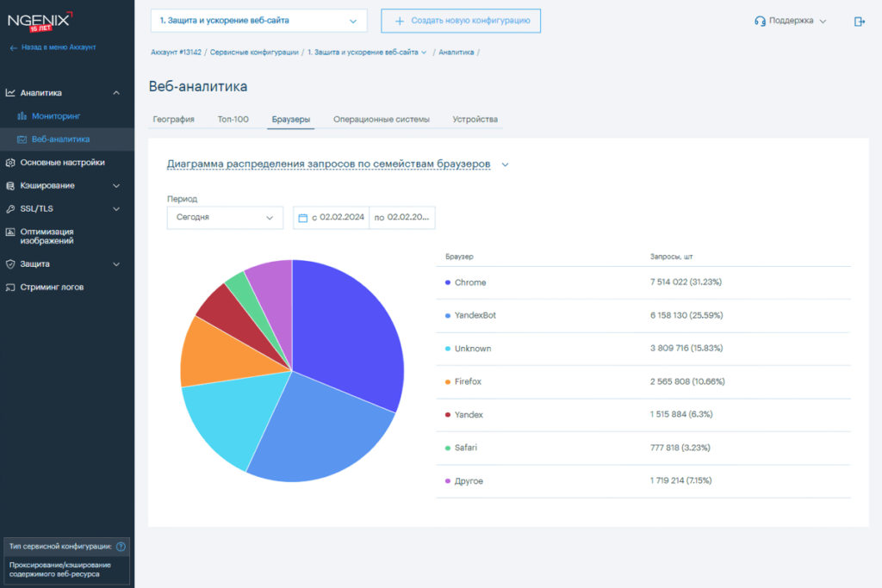The height and width of the screenshot is (588, 882).
Task: Collapse the Аналитика sidebar section
Action: [x=116, y=93]
